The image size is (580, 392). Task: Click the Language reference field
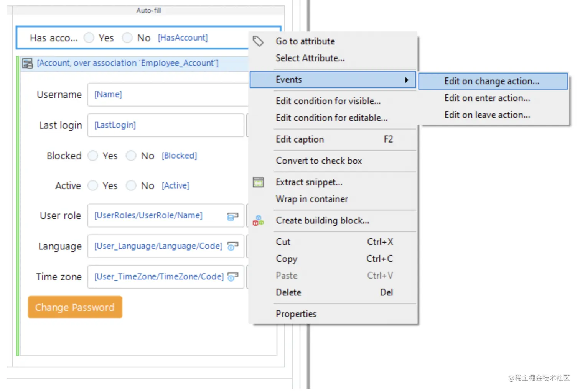point(166,246)
